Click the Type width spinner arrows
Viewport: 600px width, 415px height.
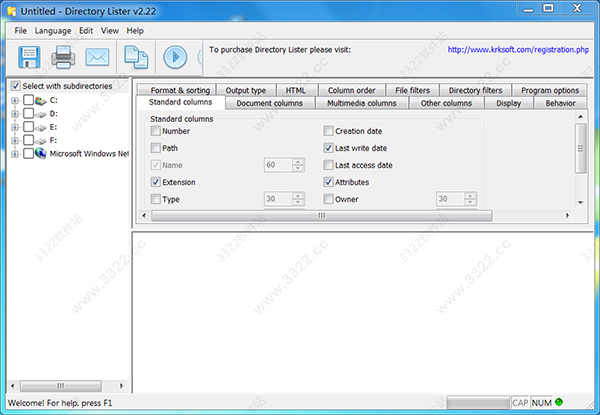(x=298, y=199)
